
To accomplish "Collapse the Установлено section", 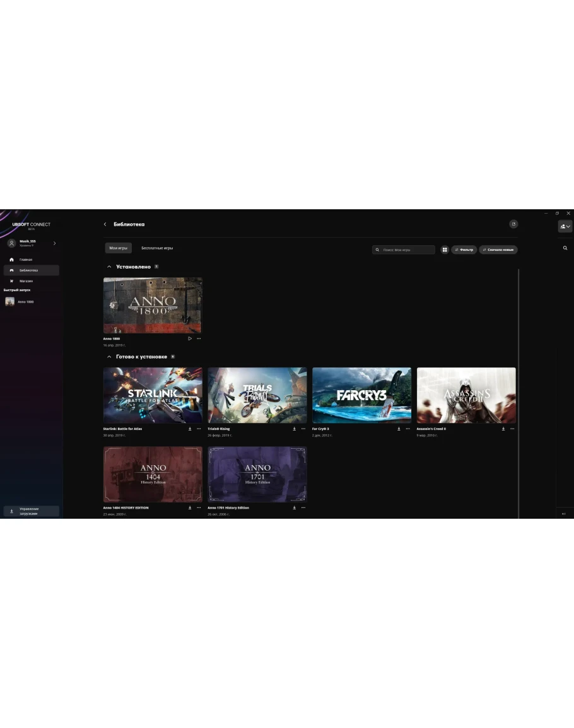I will 109,267.
